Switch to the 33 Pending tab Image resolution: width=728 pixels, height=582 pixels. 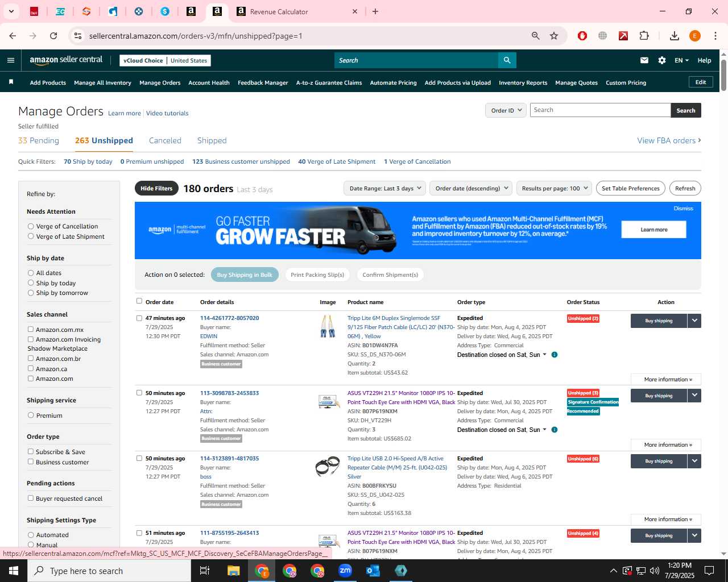pyautogui.click(x=39, y=140)
